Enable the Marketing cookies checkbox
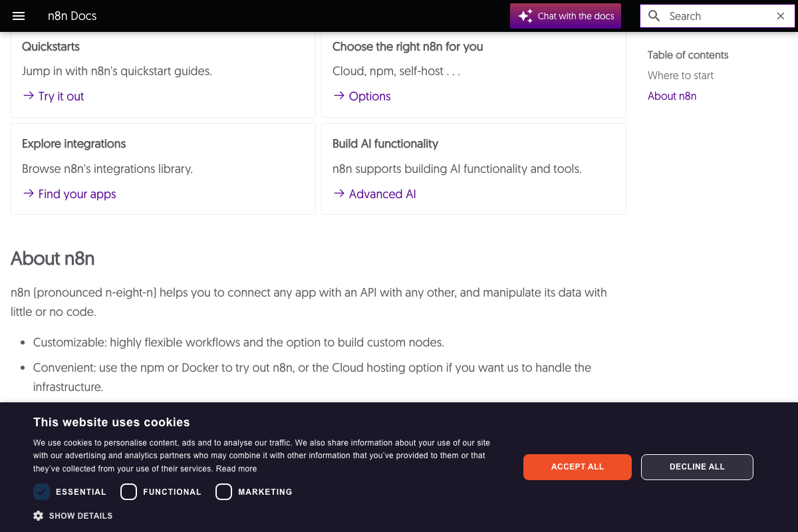Viewport: 798px width, 532px height. 223,491
